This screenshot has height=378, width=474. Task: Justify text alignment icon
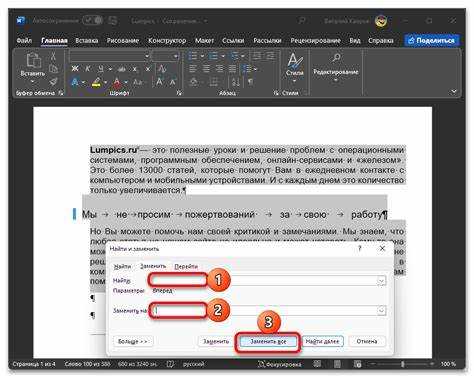232,69
